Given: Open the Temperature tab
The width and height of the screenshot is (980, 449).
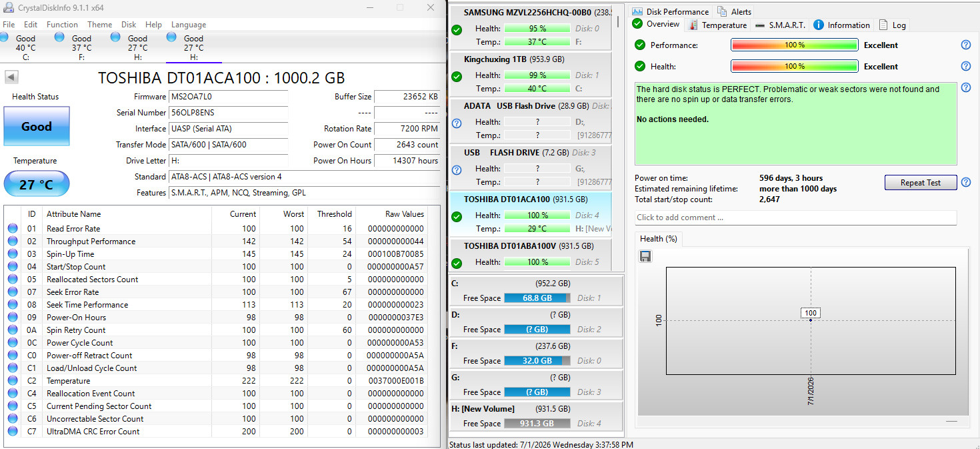Looking at the screenshot, I should (717, 25).
